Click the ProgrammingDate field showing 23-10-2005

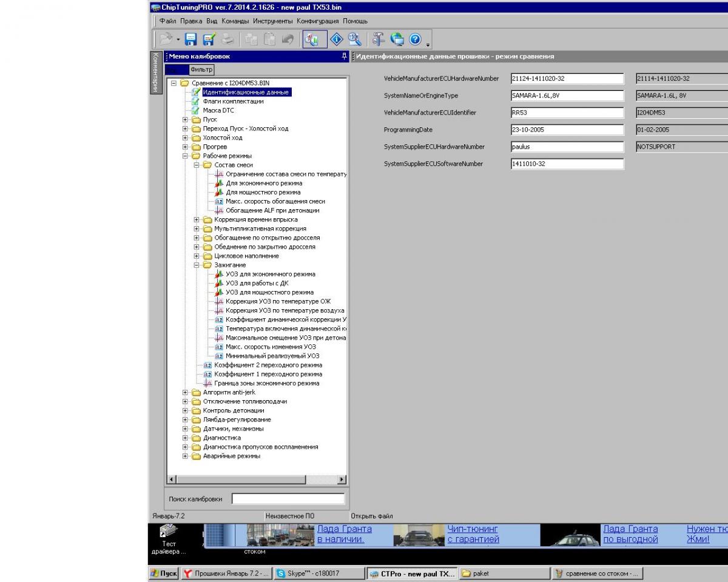tap(567, 130)
